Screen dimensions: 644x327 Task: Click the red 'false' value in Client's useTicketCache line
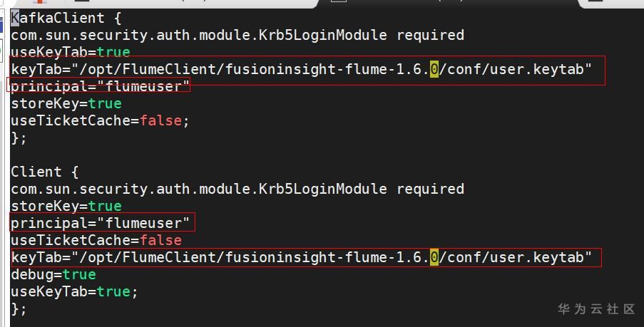point(161,240)
